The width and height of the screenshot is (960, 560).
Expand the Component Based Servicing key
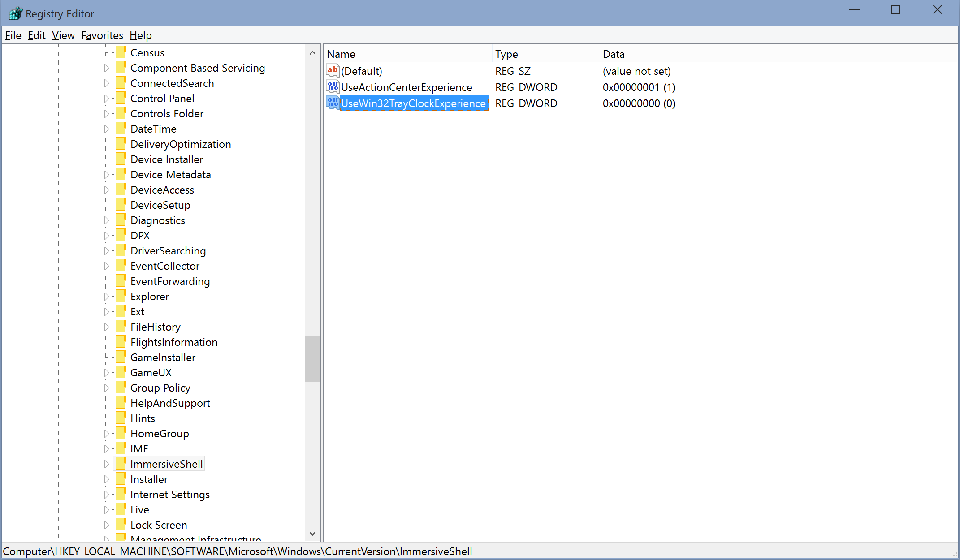point(106,68)
